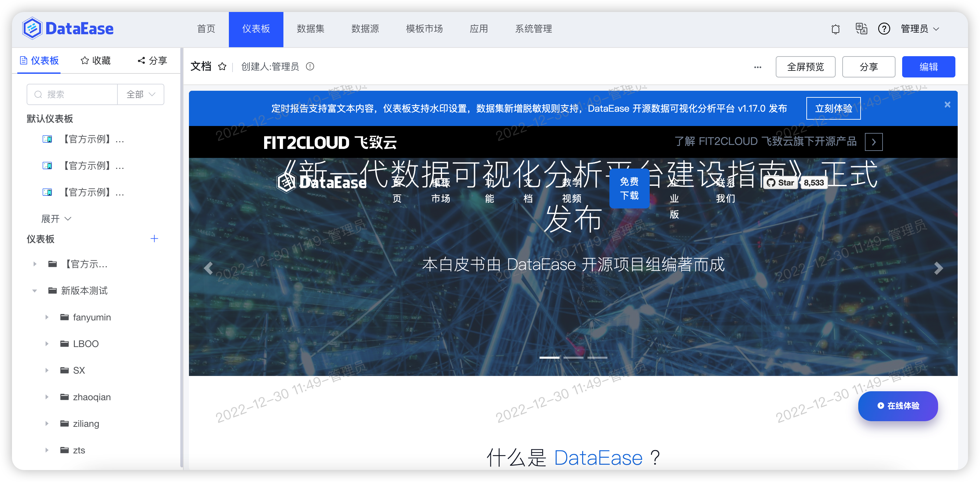Screen dimensions: 980x482
Task: Open the notification bell
Action: coord(835,29)
